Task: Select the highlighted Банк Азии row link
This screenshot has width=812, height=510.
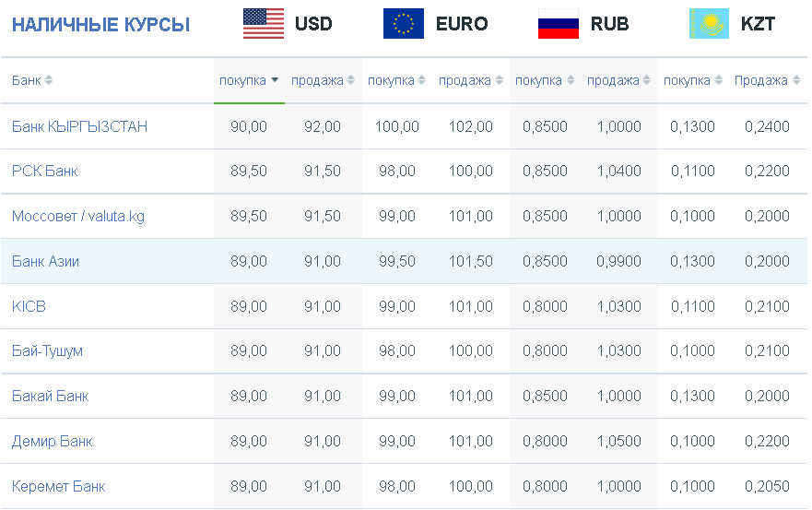Action: pos(45,261)
